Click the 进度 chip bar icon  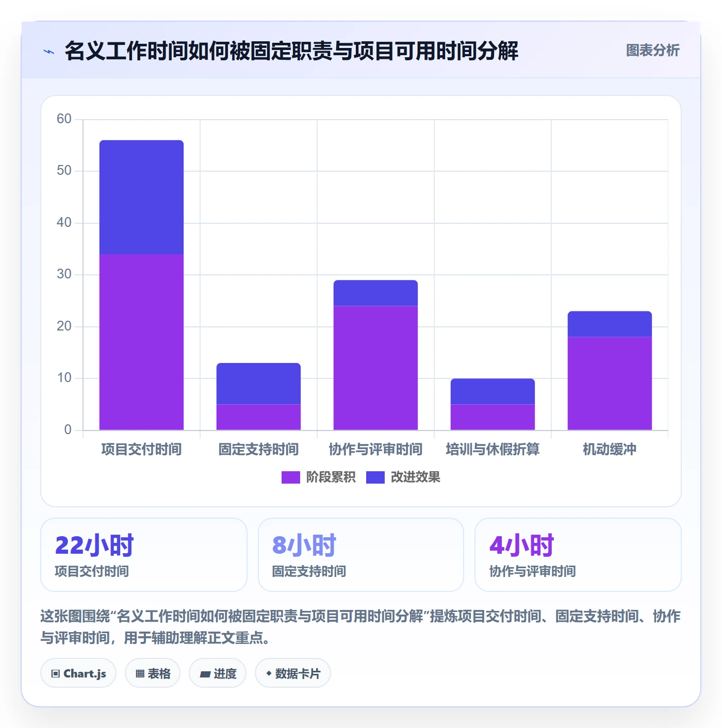205,674
